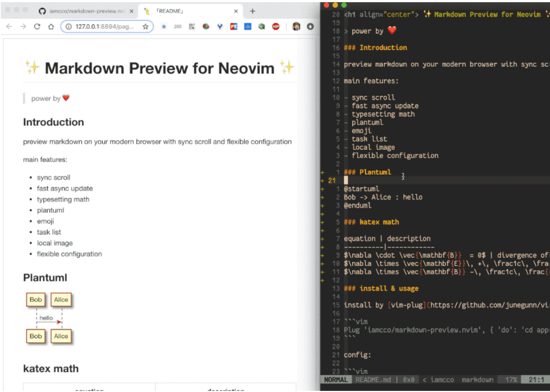Click the Plug 'iamcco/markdown-preview.nvim' line
The image size is (550, 392).
pos(446,330)
